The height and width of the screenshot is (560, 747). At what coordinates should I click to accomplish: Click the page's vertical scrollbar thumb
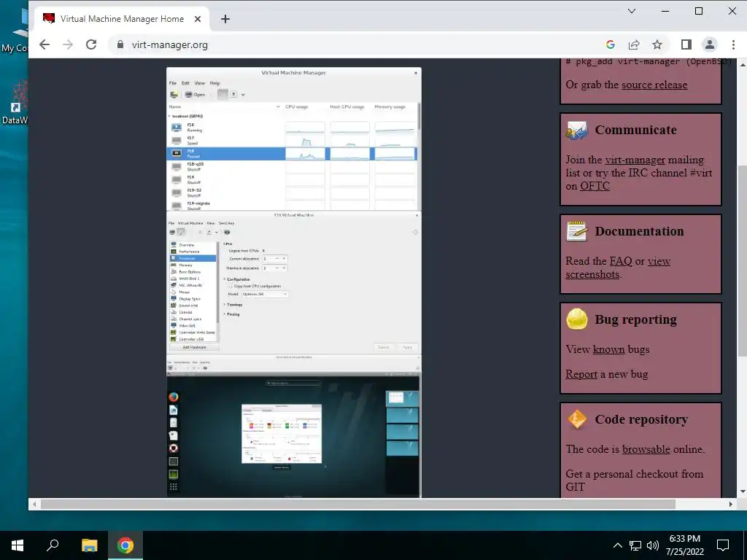pyautogui.click(x=742, y=260)
